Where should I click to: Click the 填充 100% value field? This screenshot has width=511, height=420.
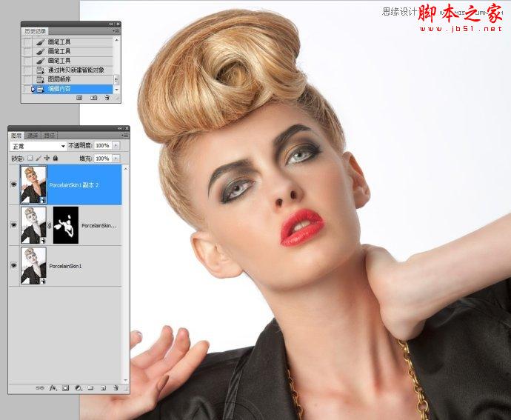pyautogui.click(x=103, y=159)
